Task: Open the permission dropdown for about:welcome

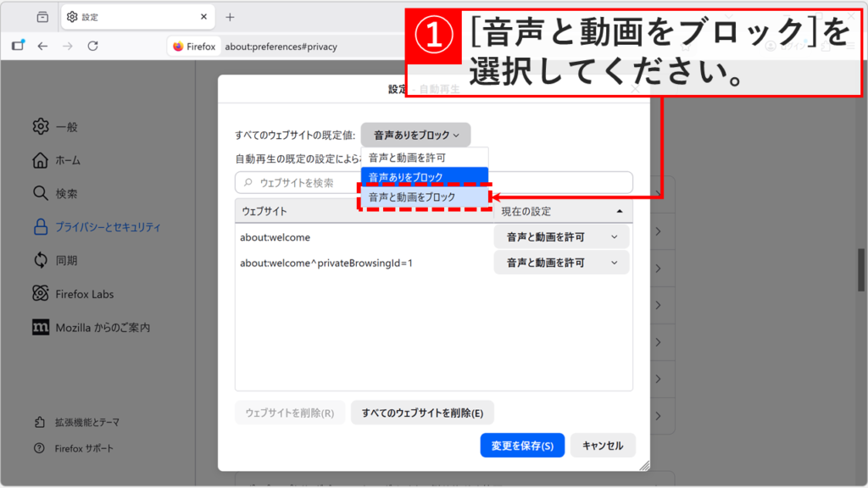Action: 561,237
